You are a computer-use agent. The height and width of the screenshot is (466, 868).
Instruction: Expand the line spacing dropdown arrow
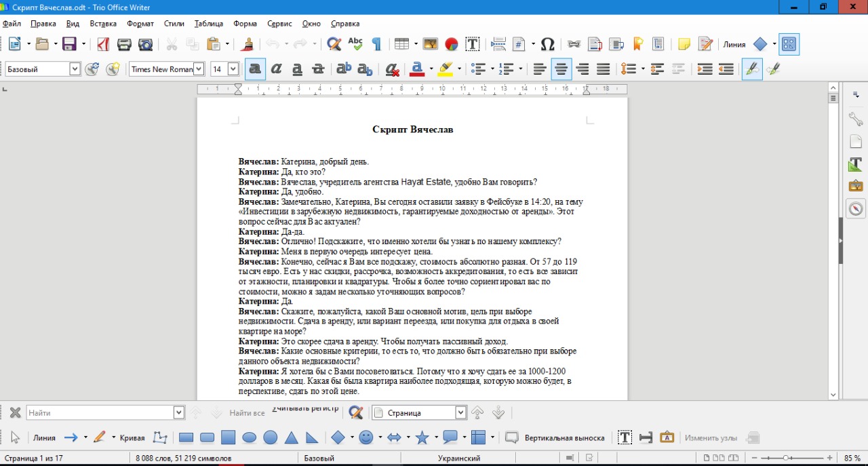coord(642,69)
